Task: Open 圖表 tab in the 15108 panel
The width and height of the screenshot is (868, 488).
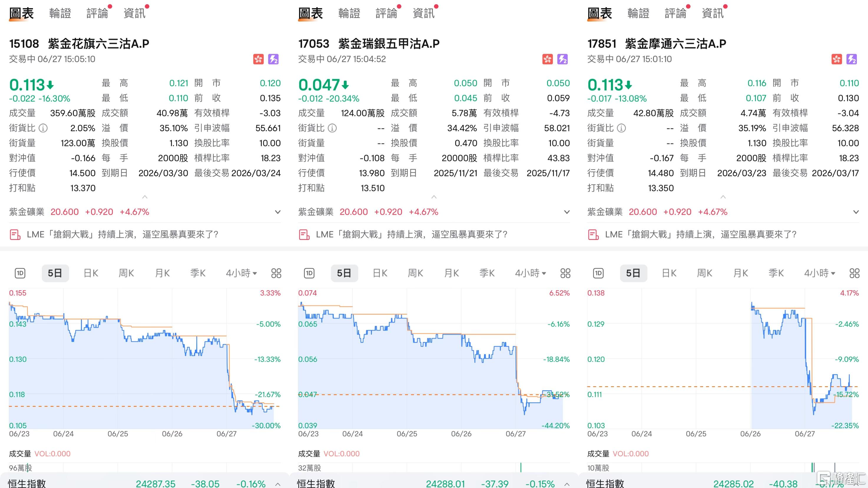Action: point(21,14)
